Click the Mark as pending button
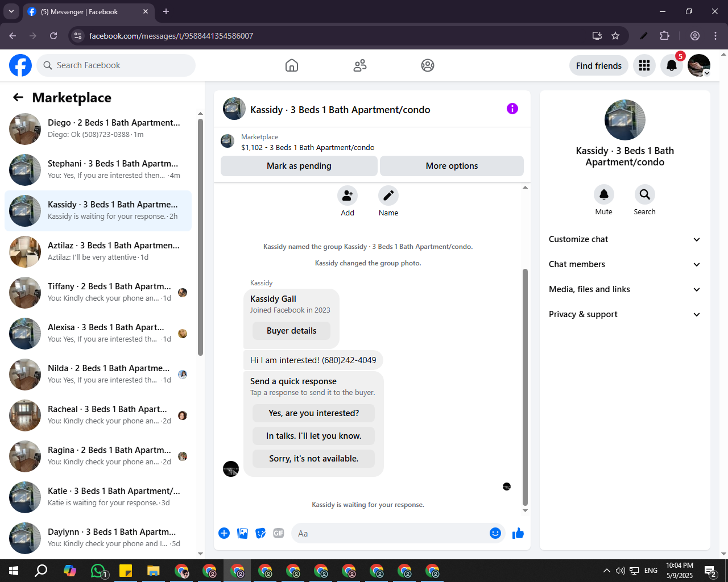The image size is (728, 582). [x=299, y=166]
